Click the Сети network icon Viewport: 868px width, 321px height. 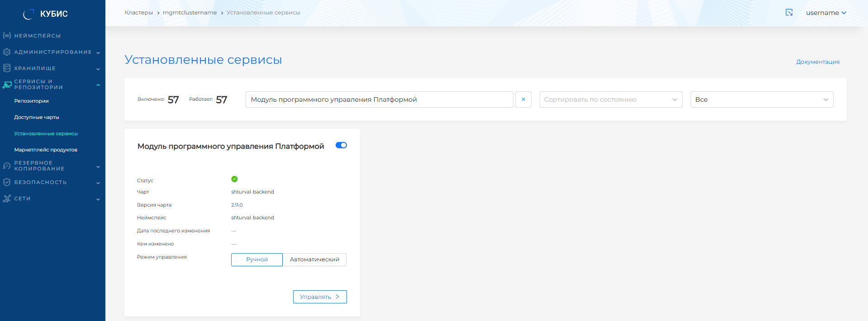coord(7,198)
